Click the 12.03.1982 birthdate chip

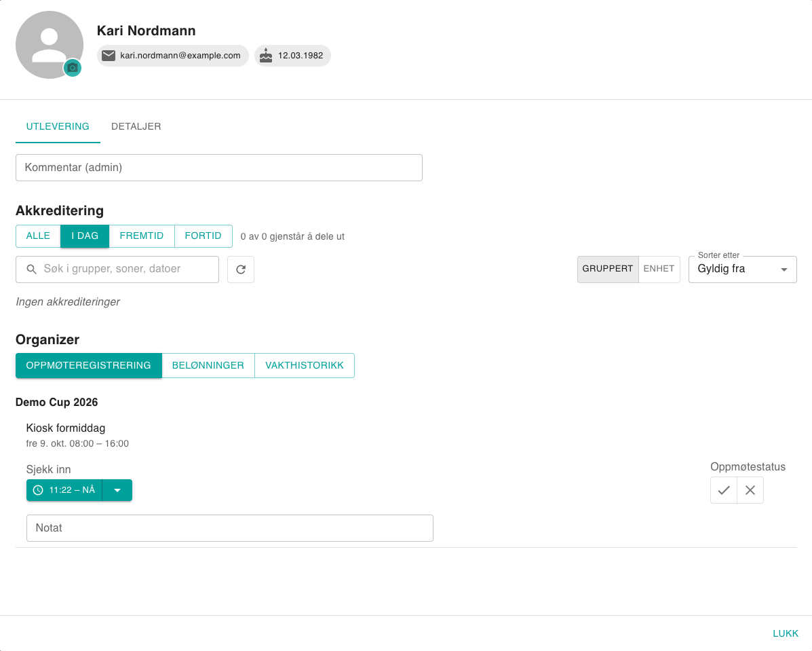pos(292,56)
